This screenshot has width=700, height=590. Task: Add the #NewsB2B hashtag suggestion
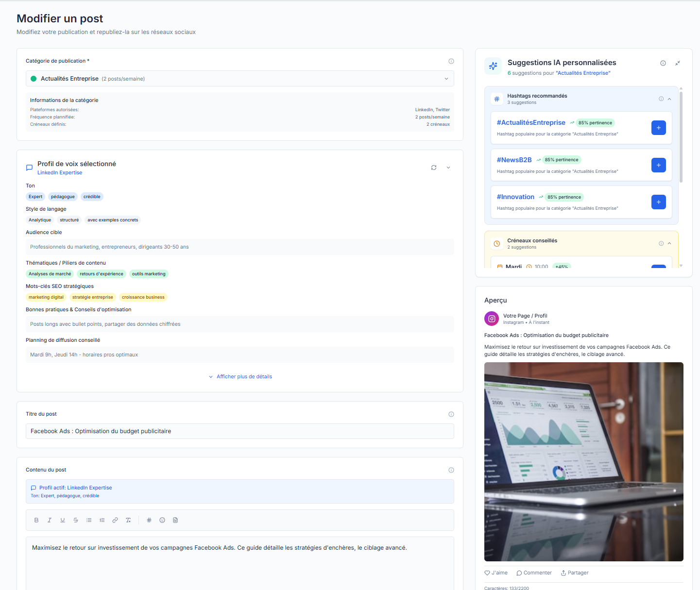tap(658, 165)
